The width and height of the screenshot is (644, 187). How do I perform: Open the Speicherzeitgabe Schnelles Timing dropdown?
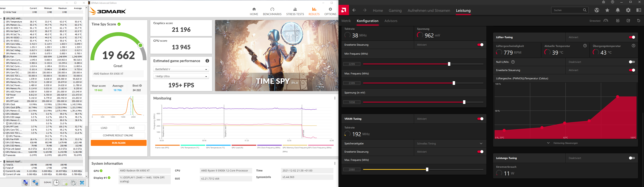pos(450,144)
